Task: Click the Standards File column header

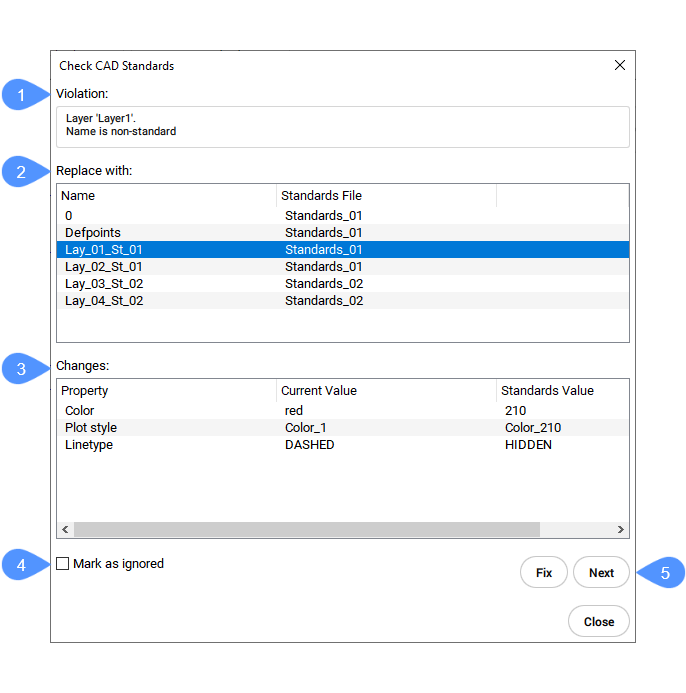Action: [x=385, y=196]
